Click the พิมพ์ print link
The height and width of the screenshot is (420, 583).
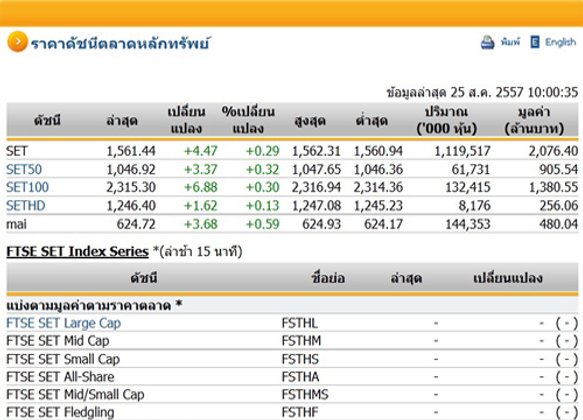(x=510, y=42)
